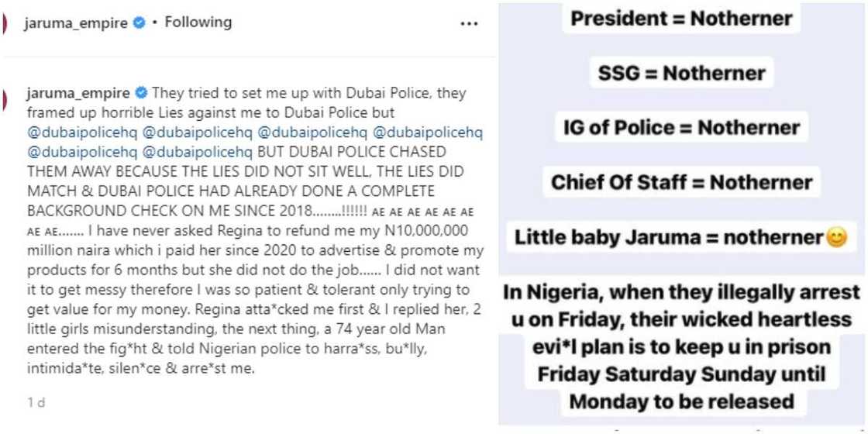Open the image paragraph starting 'In Nigeria, when they'
Viewport: 868px width, 434px height.
click(x=682, y=346)
